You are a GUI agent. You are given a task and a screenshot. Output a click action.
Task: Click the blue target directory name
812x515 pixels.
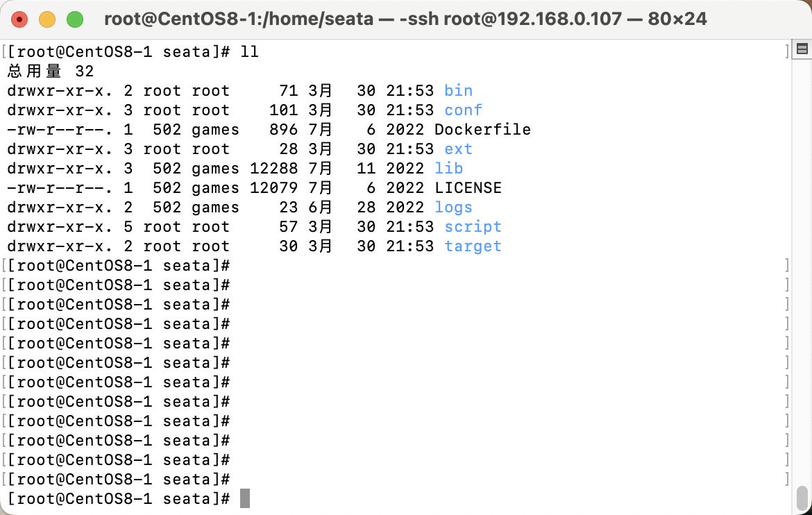[473, 246]
